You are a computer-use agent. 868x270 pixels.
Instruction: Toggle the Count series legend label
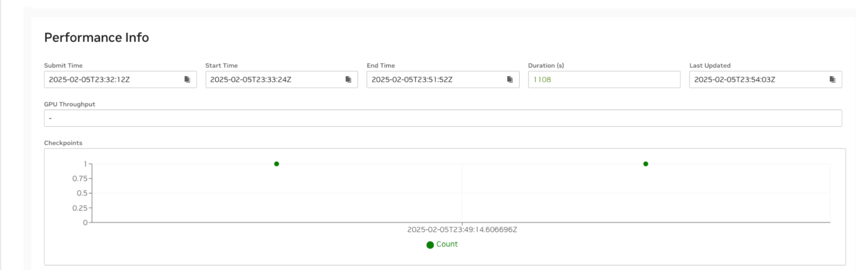click(x=447, y=244)
